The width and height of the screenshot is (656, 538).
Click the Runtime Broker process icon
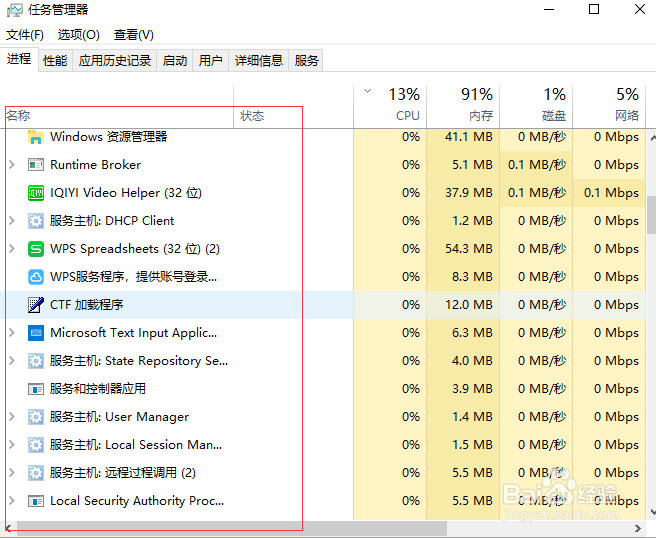coord(36,165)
